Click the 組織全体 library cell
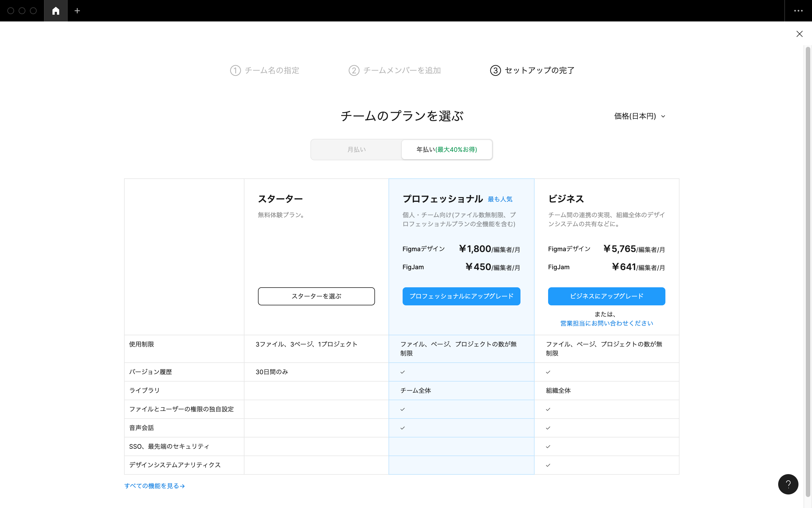Image resolution: width=812 pixels, height=508 pixels. tap(558, 390)
